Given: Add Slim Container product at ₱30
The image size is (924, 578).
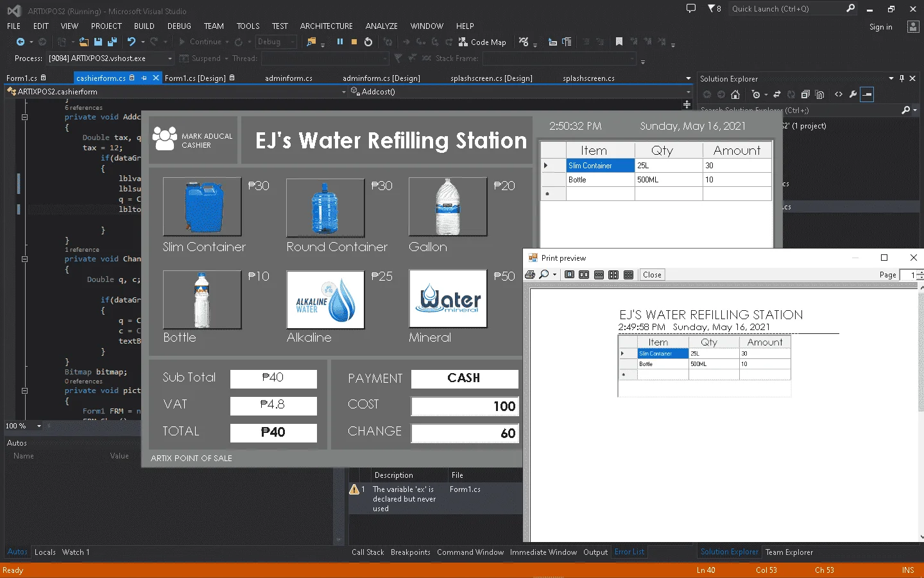Looking at the screenshot, I should (202, 207).
